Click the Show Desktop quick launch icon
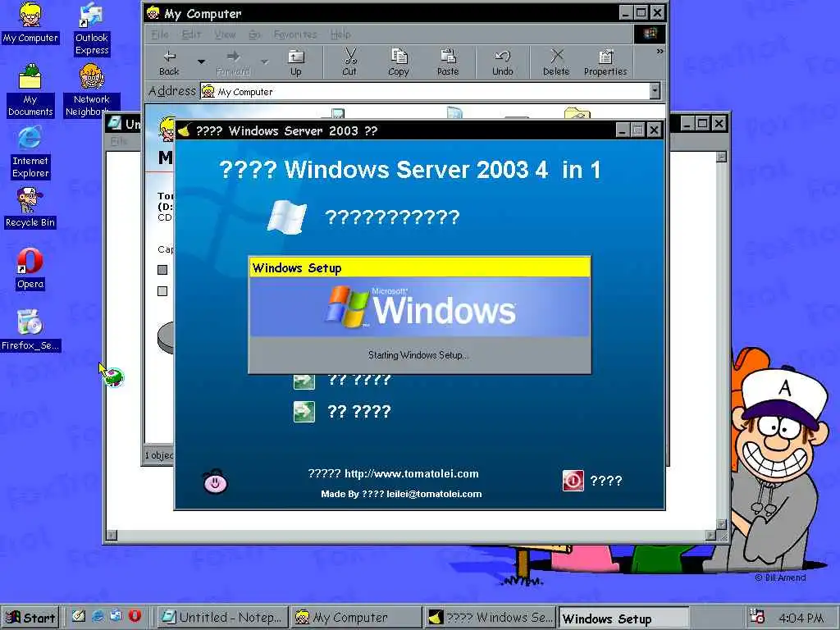Image resolution: width=840 pixels, height=630 pixels. [x=79, y=616]
